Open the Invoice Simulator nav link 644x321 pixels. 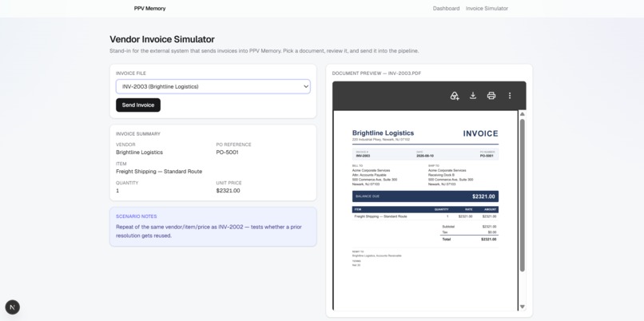(x=487, y=8)
